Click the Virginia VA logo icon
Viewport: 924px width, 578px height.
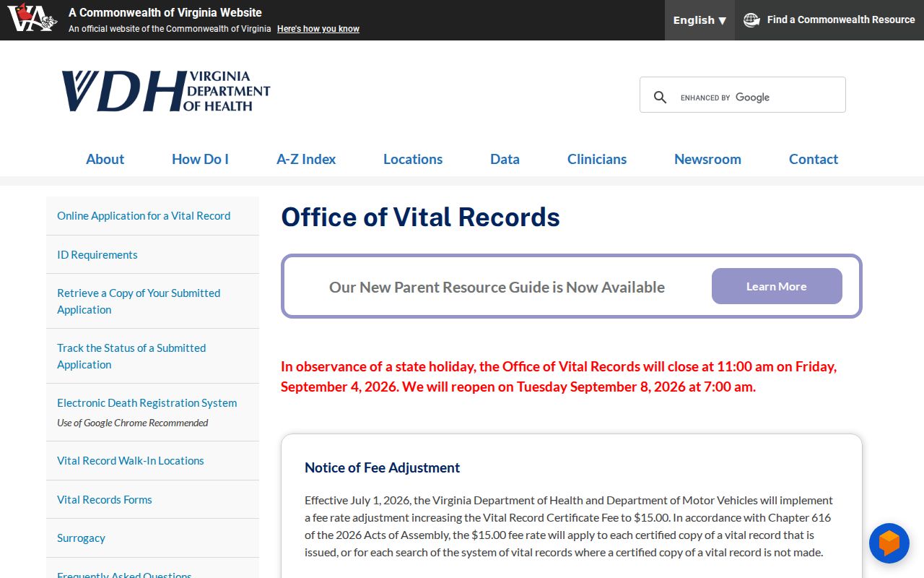[x=32, y=17]
